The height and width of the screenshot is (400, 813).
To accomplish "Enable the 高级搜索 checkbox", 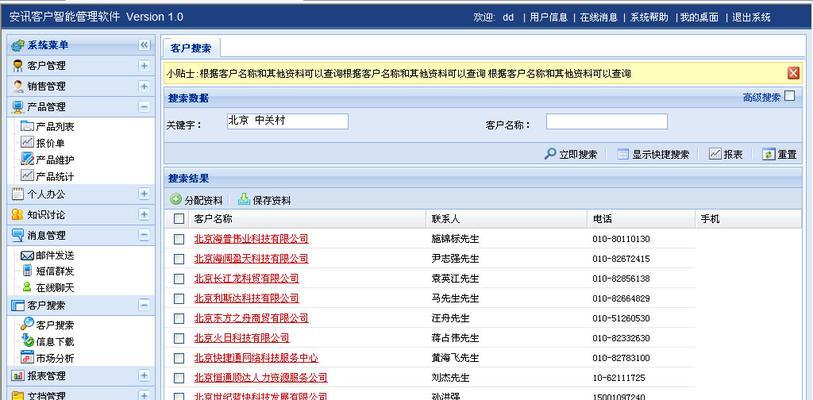I will [789, 96].
